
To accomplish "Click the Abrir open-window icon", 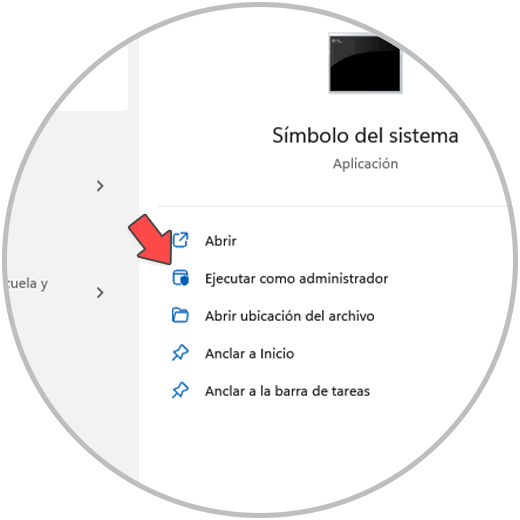I will tap(180, 240).
